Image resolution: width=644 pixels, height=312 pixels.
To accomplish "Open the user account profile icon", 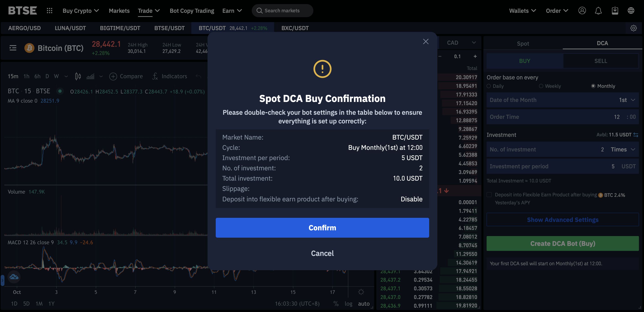I will click(582, 10).
